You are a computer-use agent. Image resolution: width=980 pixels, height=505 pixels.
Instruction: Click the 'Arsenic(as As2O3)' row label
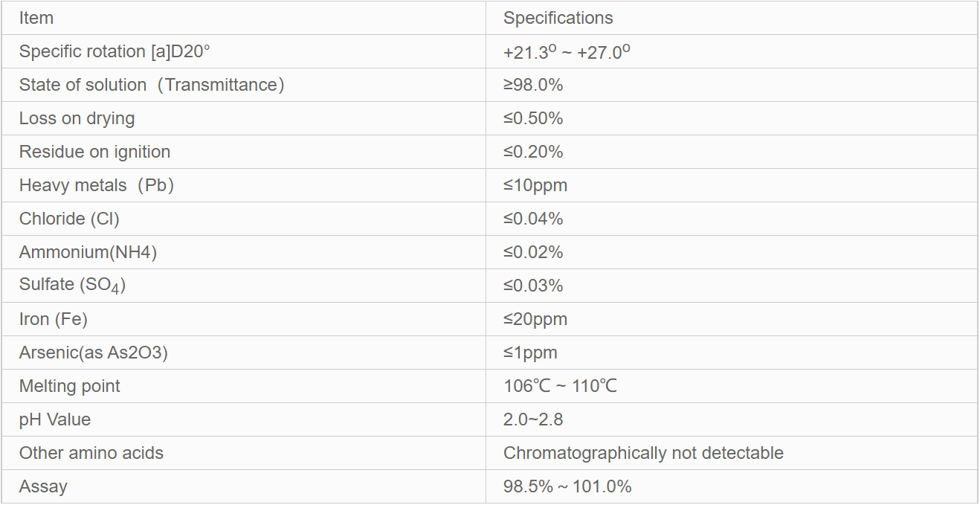pos(94,353)
